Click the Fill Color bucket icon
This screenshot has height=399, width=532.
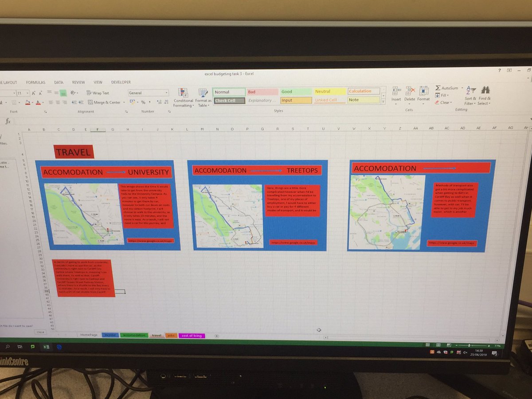[x=27, y=103]
